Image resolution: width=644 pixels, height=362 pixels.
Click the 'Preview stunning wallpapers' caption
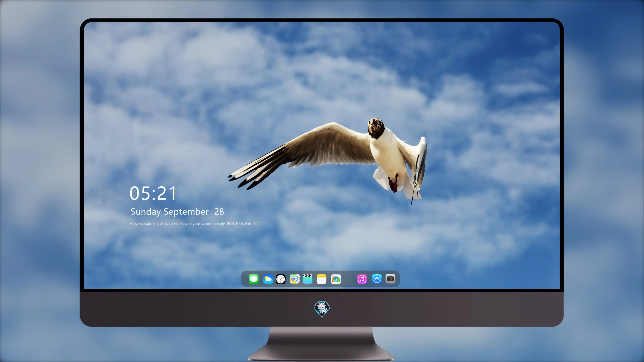(195, 224)
